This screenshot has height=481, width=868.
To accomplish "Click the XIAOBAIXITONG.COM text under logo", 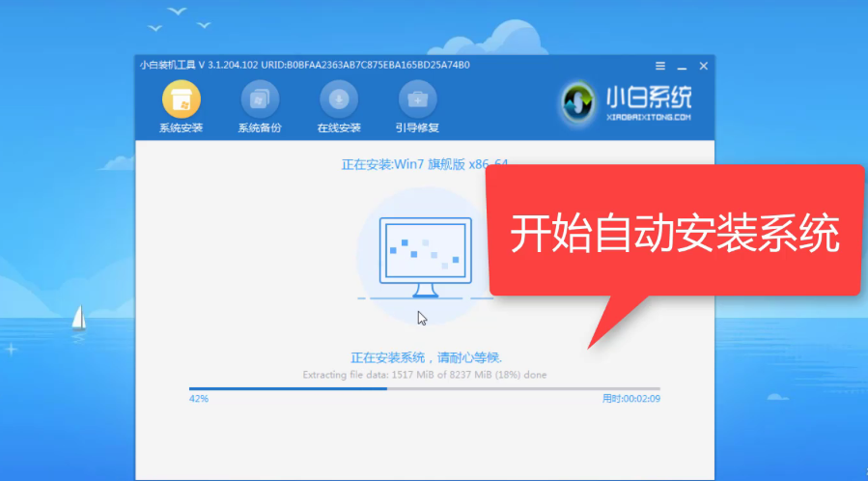I will tap(648, 117).
